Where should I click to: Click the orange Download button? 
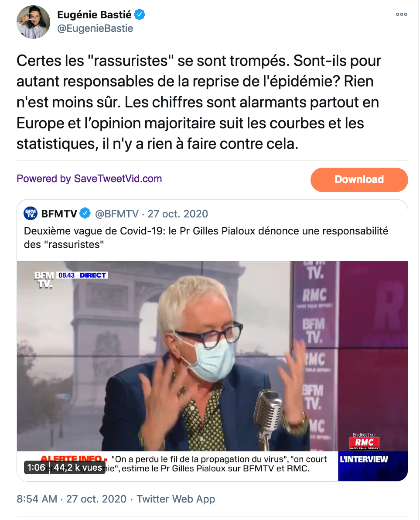pyautogui.click(x=359, y=179)
